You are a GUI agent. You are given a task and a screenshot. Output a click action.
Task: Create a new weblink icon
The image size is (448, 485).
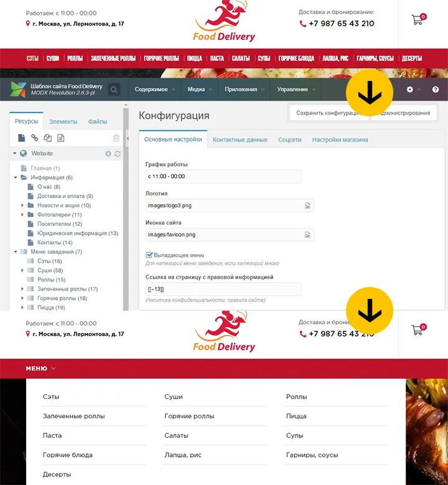coord(35,138)
